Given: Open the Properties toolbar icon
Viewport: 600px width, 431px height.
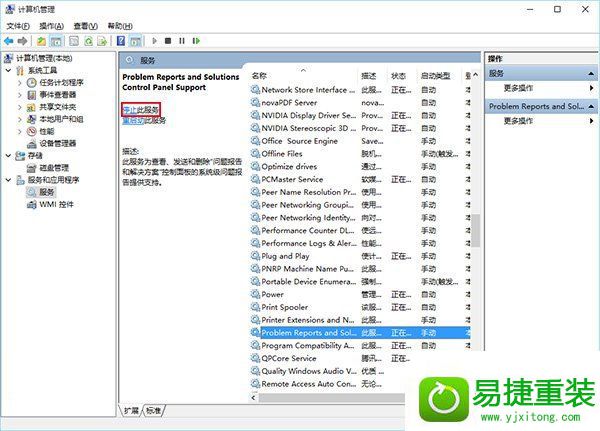Looking at the screenshot, I should pyautogui.click(x=74, y=41).
